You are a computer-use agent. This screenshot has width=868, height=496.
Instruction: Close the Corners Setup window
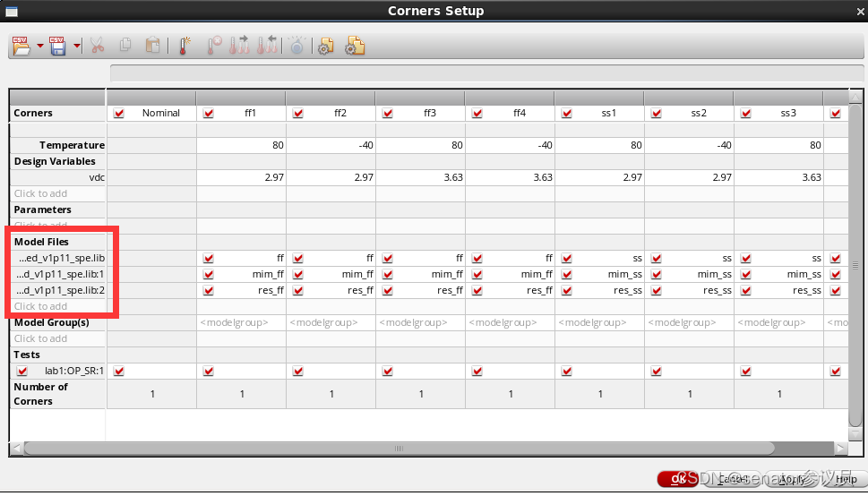860,11
